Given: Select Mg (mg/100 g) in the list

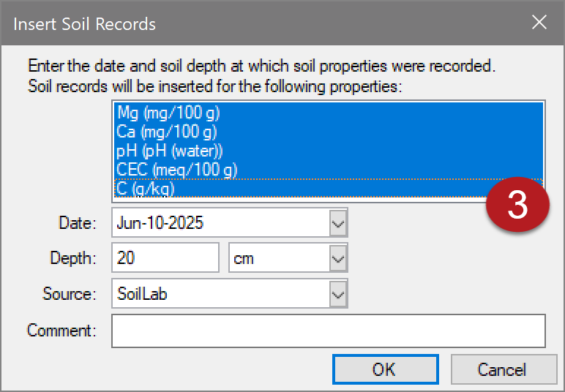Looking at the screenshot, I should click(329, 113).
